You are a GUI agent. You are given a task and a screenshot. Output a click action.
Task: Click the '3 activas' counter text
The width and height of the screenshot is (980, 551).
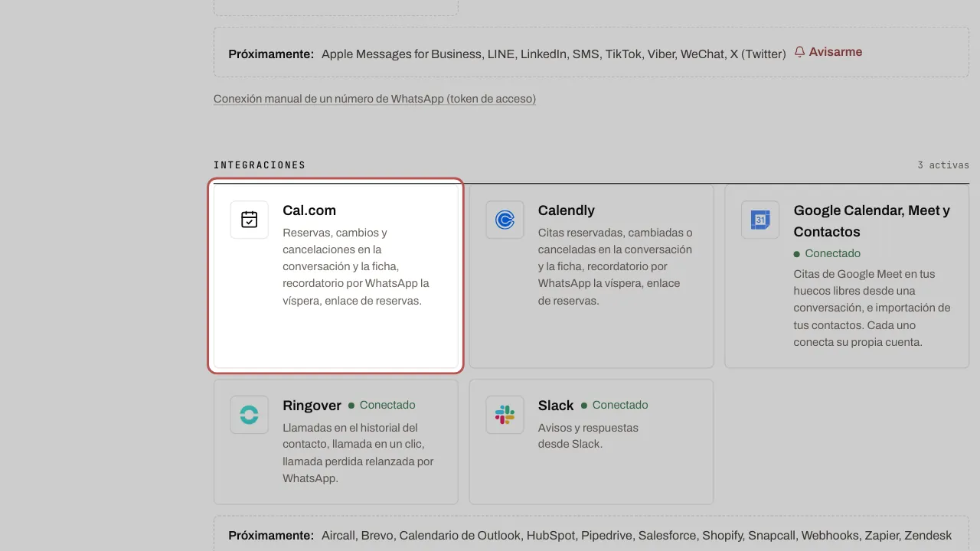[x=943, y=165]
